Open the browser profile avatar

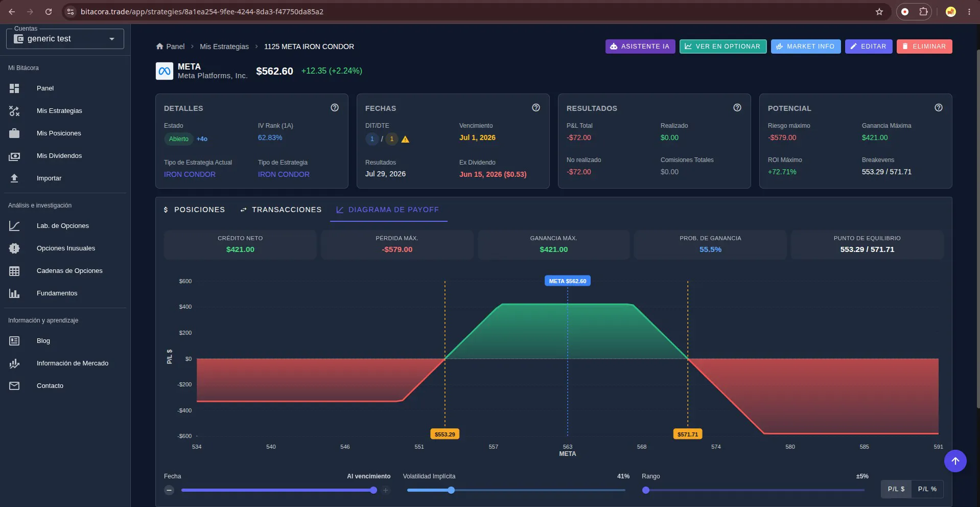click(951, 12)
